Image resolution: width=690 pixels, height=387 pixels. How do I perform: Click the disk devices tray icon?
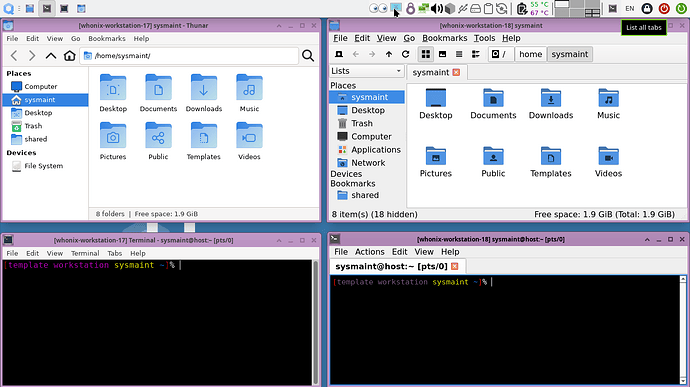(x=475, y=8)
